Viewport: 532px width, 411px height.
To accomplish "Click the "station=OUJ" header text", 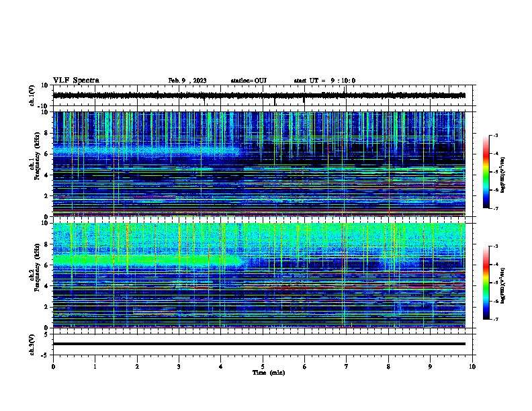I will 249,81.
